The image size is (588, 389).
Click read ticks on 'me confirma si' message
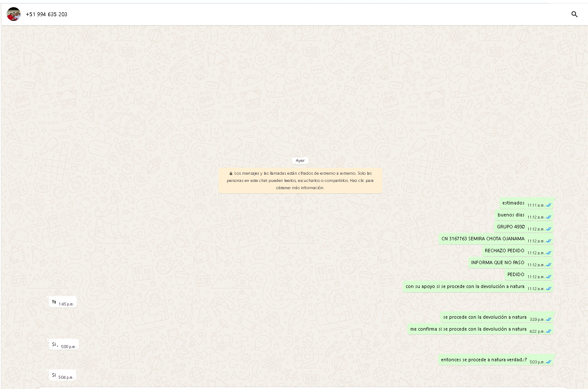pos(549,331)
